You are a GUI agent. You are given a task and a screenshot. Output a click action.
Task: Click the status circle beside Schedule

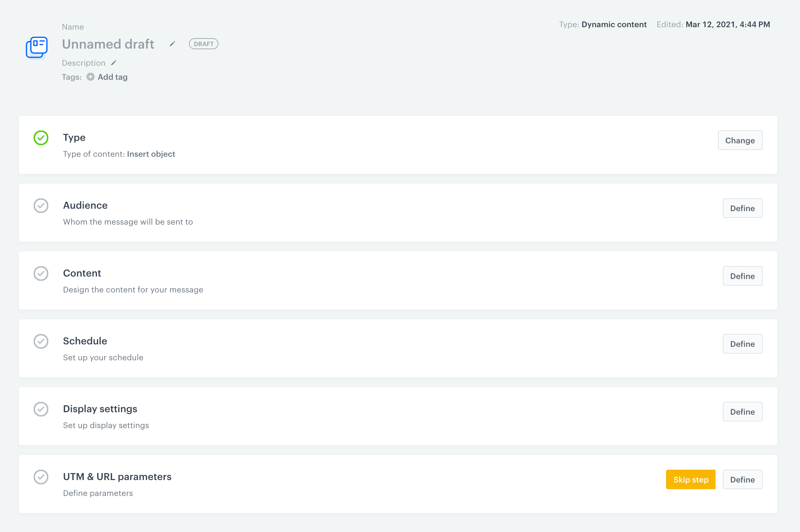[x=41, y=341]
